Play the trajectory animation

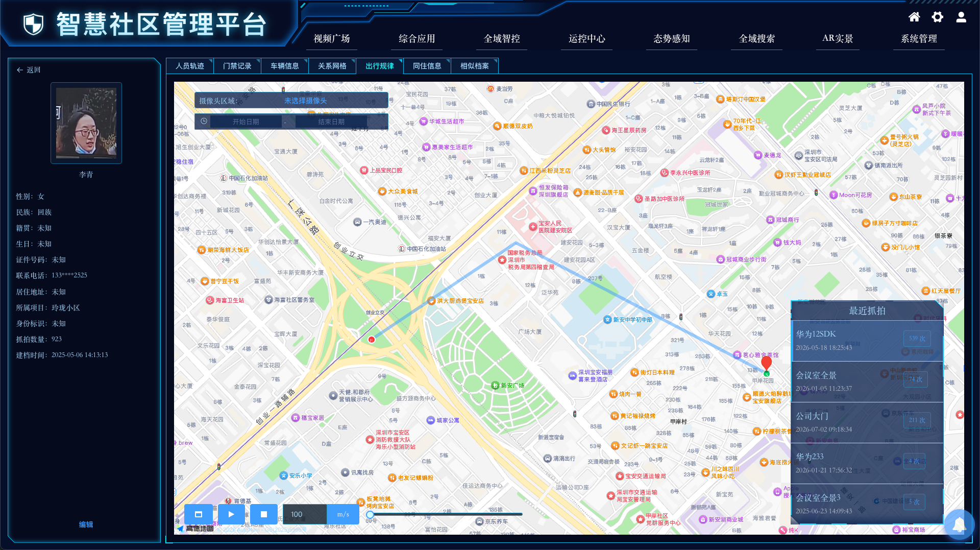(x=231, y=514)
